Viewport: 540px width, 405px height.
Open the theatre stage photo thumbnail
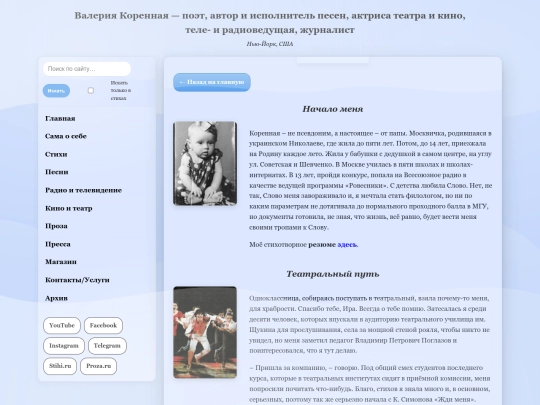coord(205,332)
